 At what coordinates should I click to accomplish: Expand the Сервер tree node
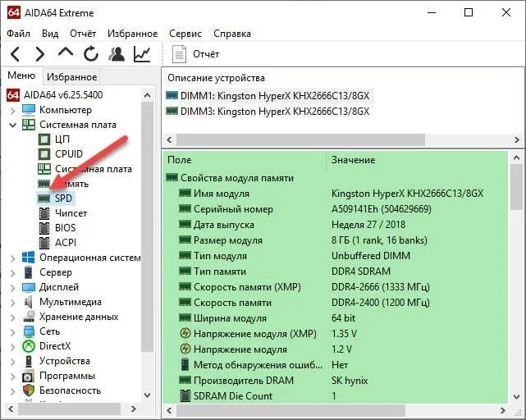pyautogui.click(x=13, y=272)
